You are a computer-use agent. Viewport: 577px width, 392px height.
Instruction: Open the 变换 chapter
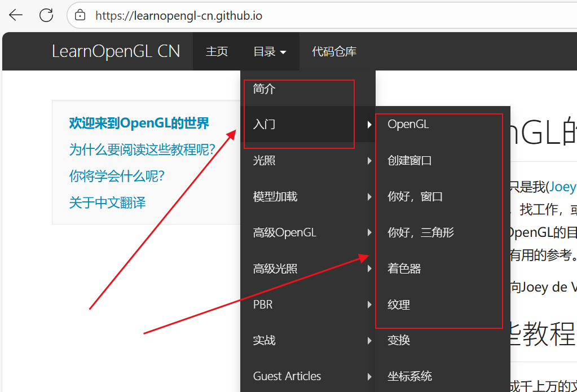pos(443,340)
